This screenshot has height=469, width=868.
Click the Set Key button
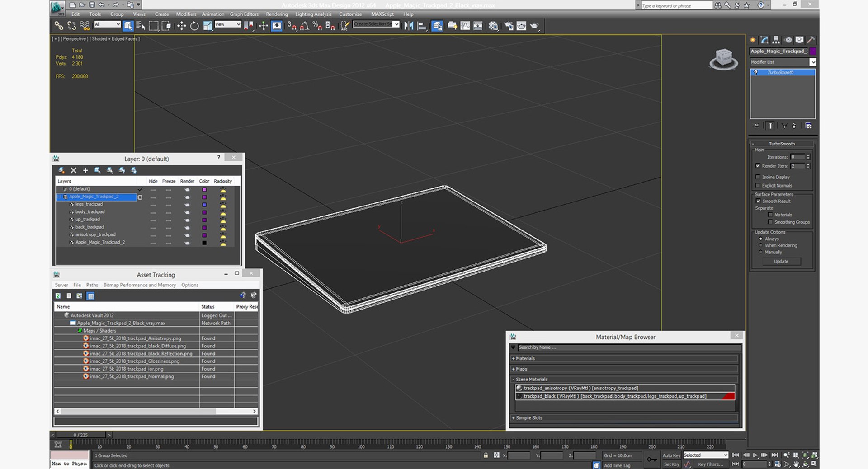pos(671,464)
